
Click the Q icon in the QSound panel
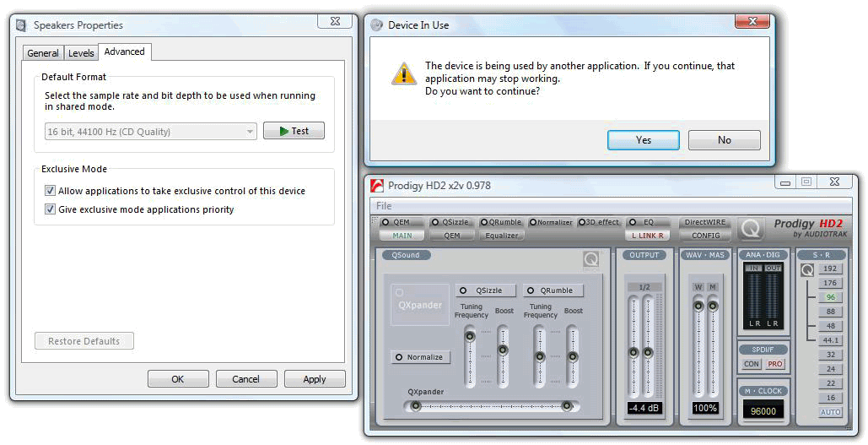(x=590, y=259)
